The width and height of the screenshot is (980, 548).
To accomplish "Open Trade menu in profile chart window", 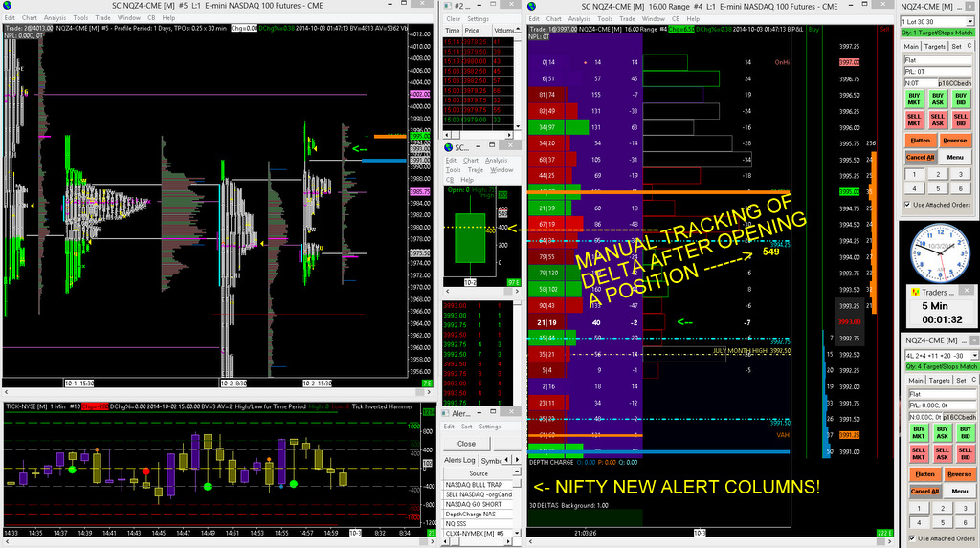I will pyautogui.click(x=102, y=18).
